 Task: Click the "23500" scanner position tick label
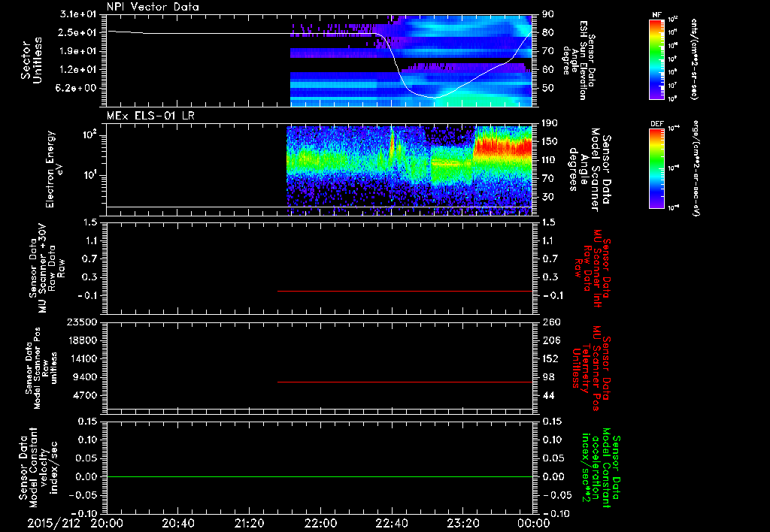[82, 322]
